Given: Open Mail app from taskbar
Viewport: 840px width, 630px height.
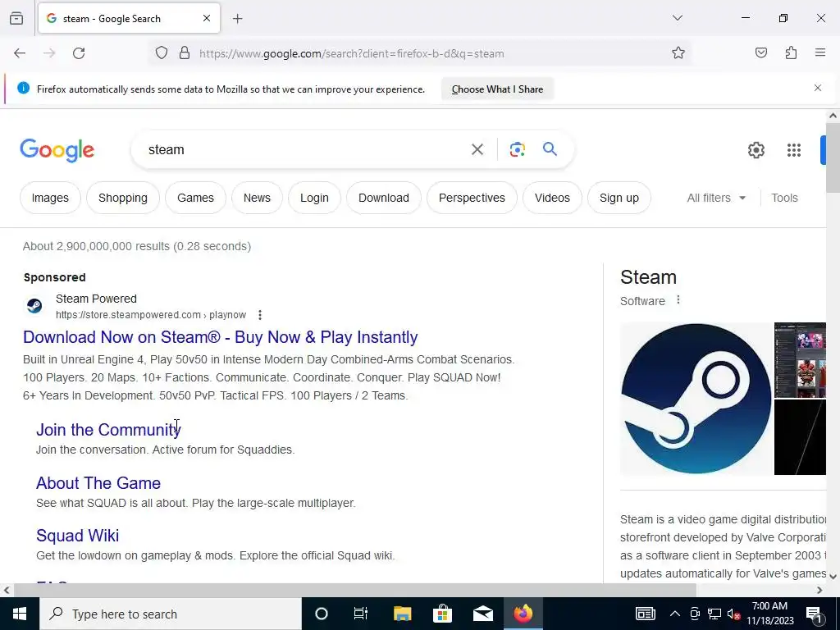Looking at the screenshot, I should (482, 614).
